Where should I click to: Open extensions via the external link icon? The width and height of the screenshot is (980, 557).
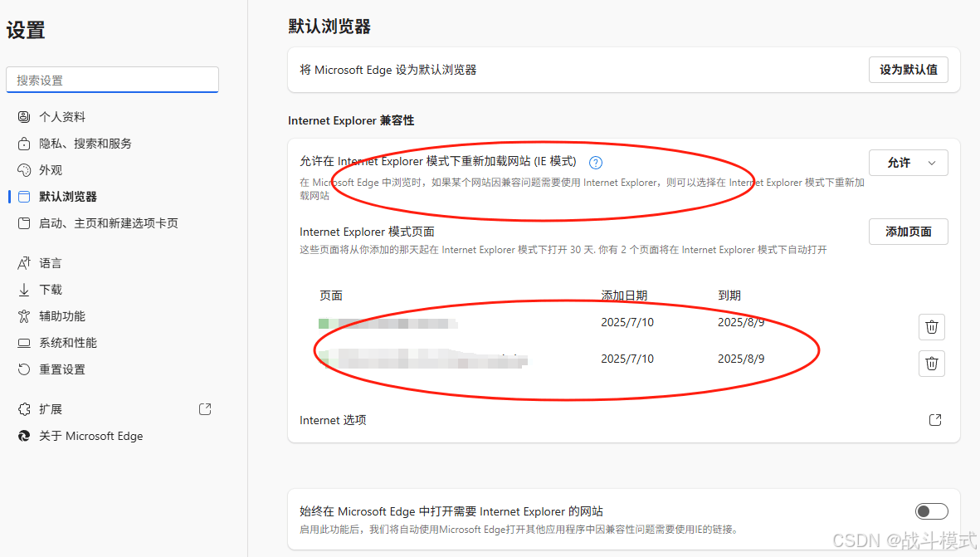pos(205,409)
